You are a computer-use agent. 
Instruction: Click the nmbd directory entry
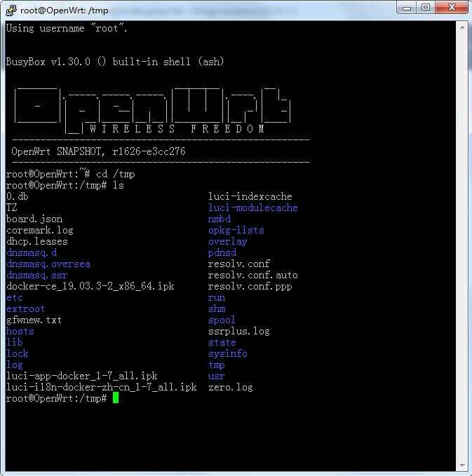[x=220, y=219]
